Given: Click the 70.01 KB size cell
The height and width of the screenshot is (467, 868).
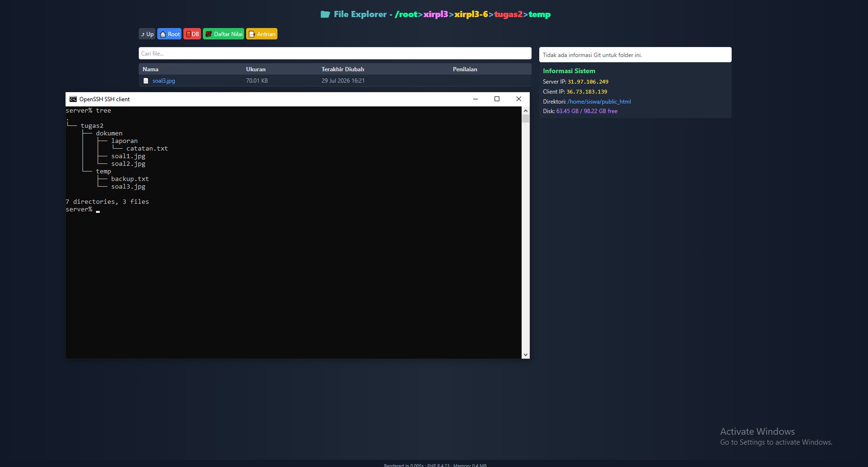Looking at the screenshot, I should coord(257,81).
